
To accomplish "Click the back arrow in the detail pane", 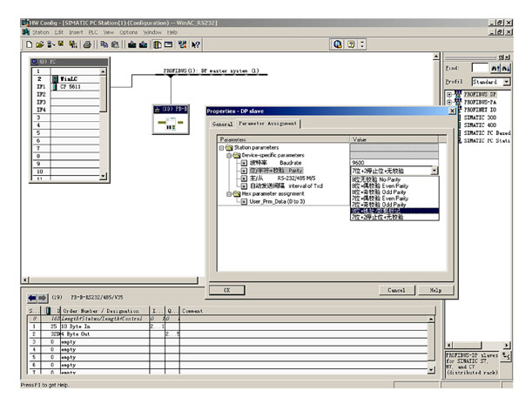I will point(32,298).
